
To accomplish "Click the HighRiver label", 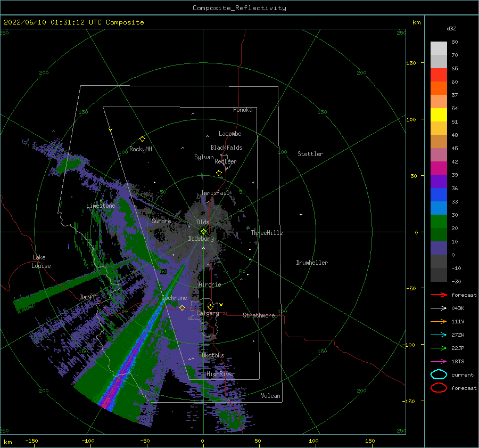I will point(220,374).
